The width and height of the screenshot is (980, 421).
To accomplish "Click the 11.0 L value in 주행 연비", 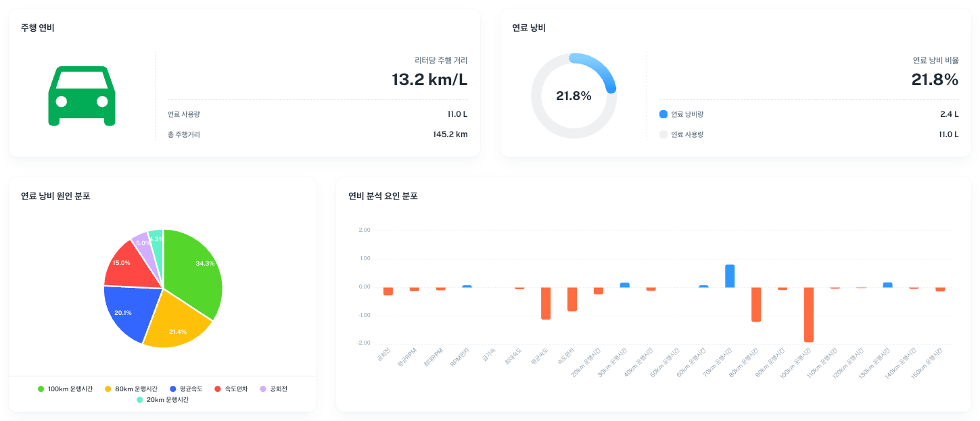I will tap(457, 114).
